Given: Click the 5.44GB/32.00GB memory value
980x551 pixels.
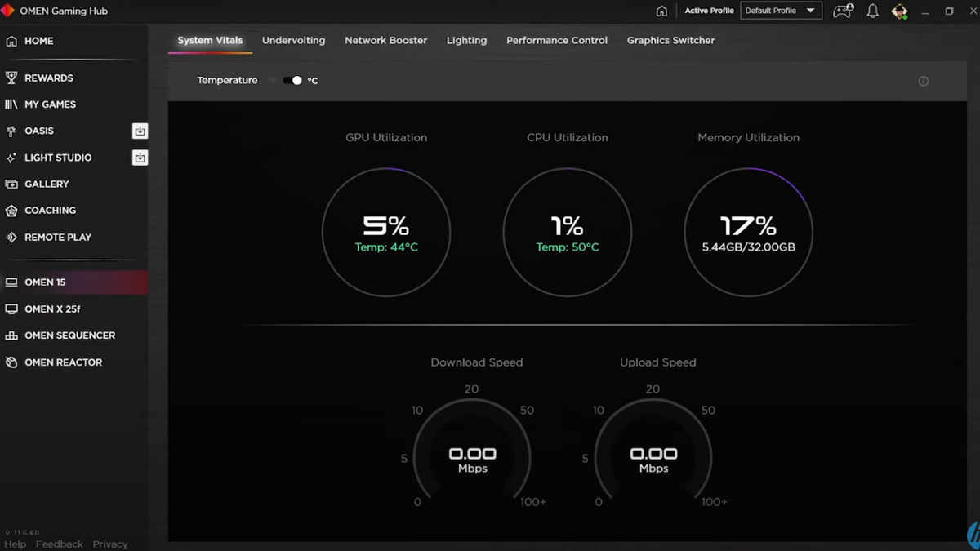Looking at the screenshot, I should point(749,247).
